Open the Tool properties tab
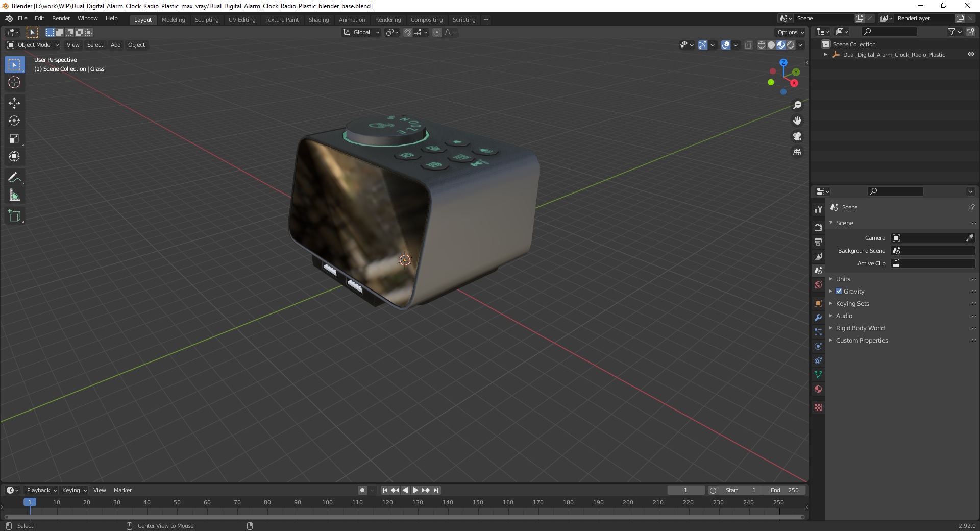 pyautogui.click(x=818, y=209)
